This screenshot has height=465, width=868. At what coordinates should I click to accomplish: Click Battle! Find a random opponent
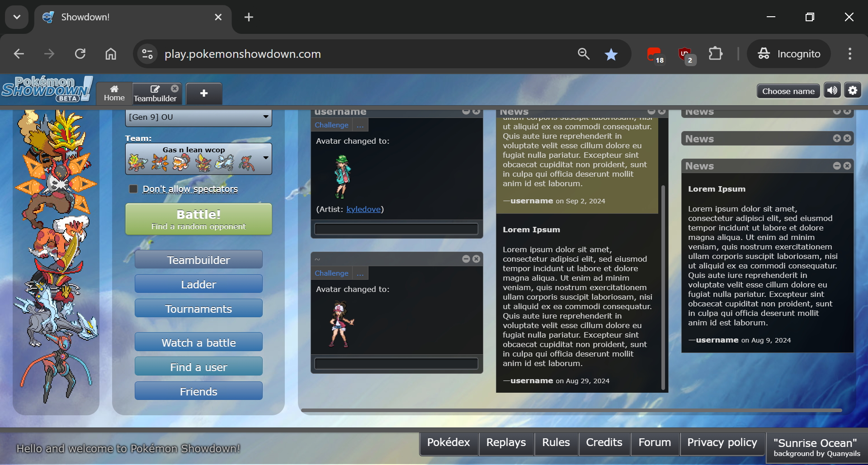click(x=198, y=219)
